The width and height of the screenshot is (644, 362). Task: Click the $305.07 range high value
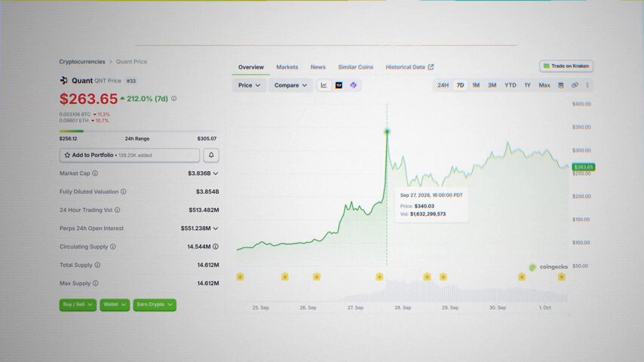tap(207, 139)
